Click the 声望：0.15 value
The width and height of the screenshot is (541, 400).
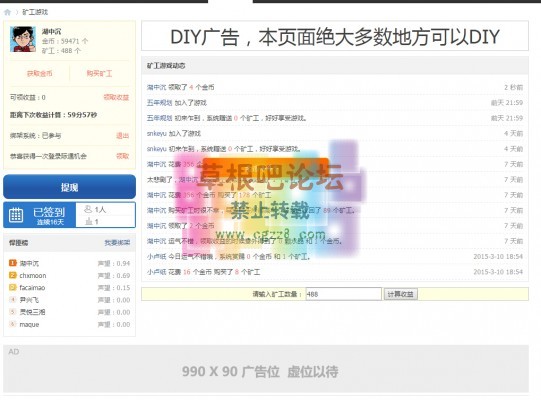point(114,287)
